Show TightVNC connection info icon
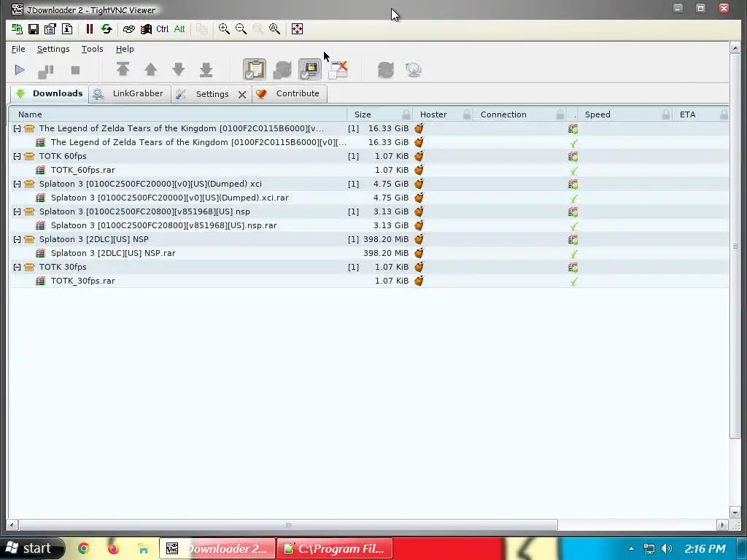The image size is (747, 560). (x=67, y=29)
